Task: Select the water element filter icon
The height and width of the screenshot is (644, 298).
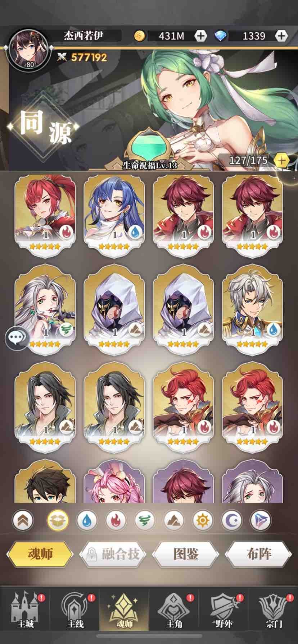Action: (x=87, y=520)
